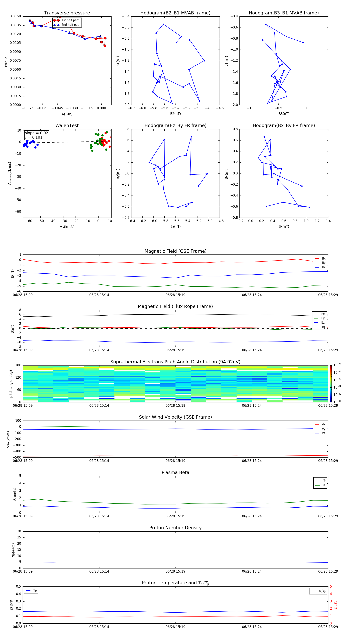
Task: Click the "slope = 0.02" annotation
Action: click(36, 133)
